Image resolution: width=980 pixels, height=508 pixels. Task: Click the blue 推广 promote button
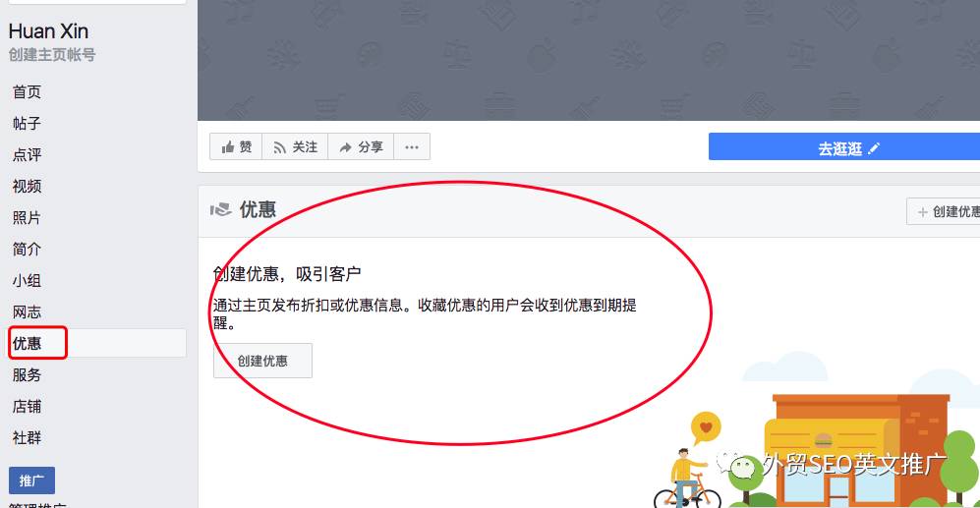click(x=31, y=480)
